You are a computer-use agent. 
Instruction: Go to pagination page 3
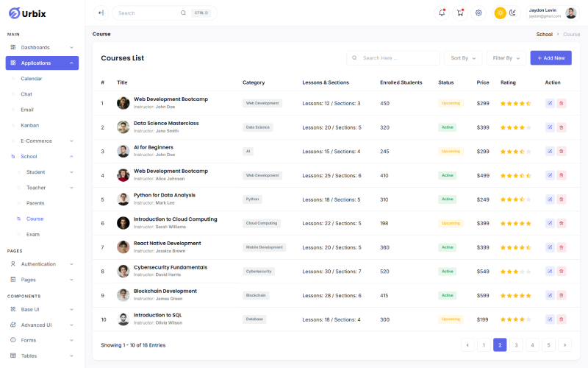point(516,345)
